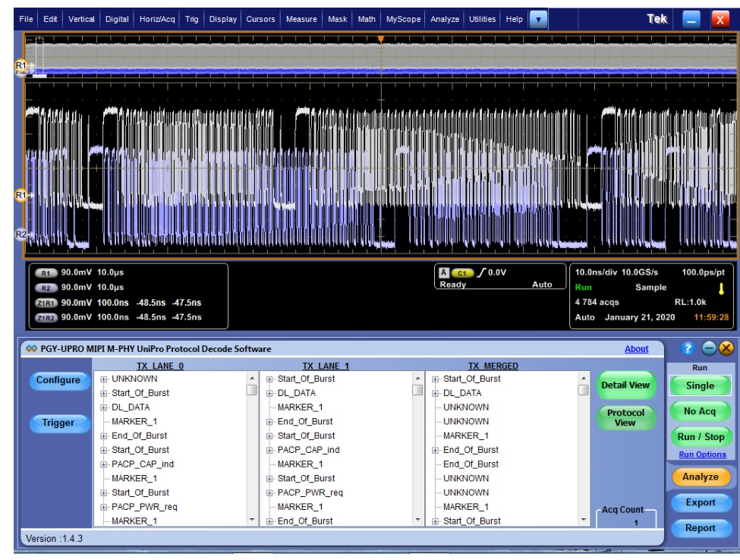This screenshot has height=560, width=740.
Task: Open the Math menu
Action: [x=367, y=19]
